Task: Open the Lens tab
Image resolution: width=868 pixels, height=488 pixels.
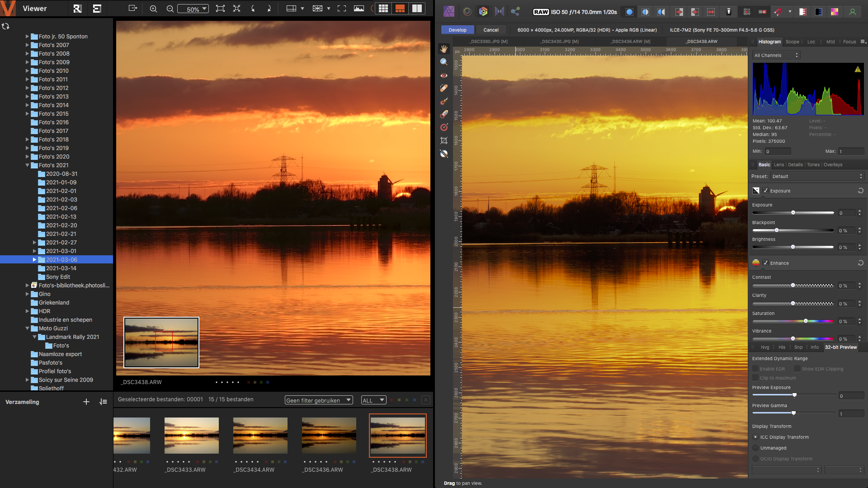Action: (779, 164)
